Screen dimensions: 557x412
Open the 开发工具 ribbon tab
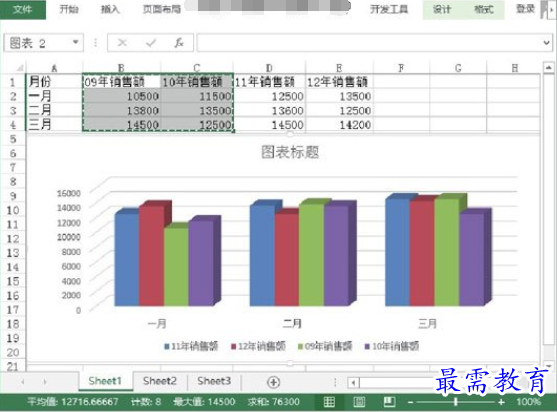(x=389, y=9)
